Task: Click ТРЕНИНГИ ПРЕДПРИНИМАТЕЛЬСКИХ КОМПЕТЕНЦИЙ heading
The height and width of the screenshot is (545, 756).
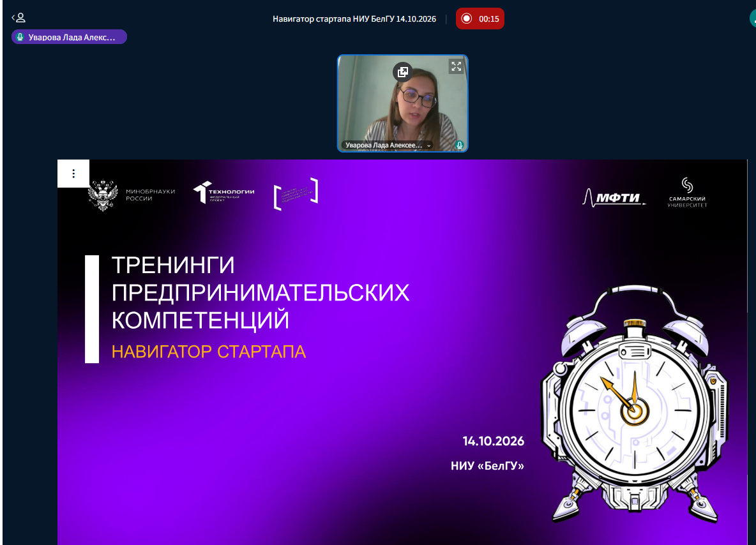Action: pyautogui.click(x=261, y=292)
